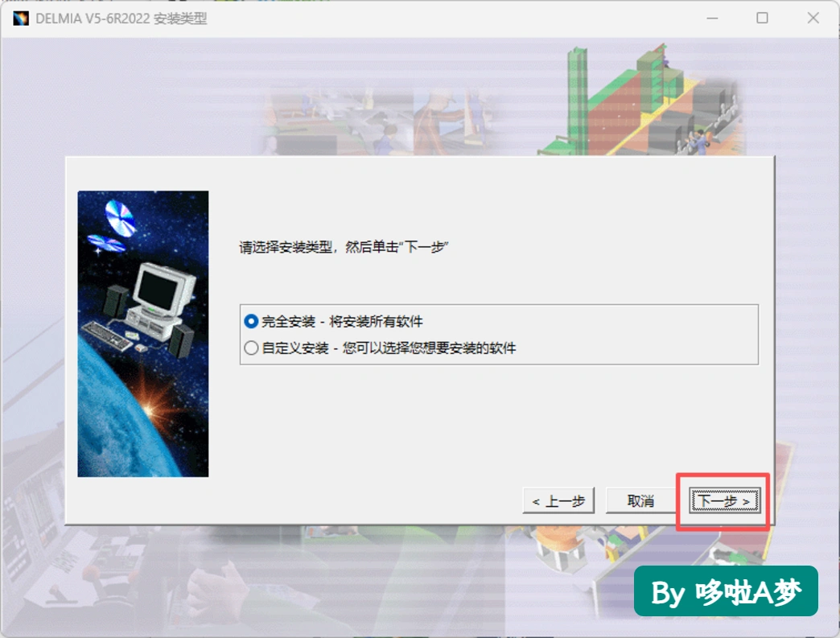Click the DELMIA logo icon in title bar
This screenshot has width=840, height=638.
coord(21,19)
